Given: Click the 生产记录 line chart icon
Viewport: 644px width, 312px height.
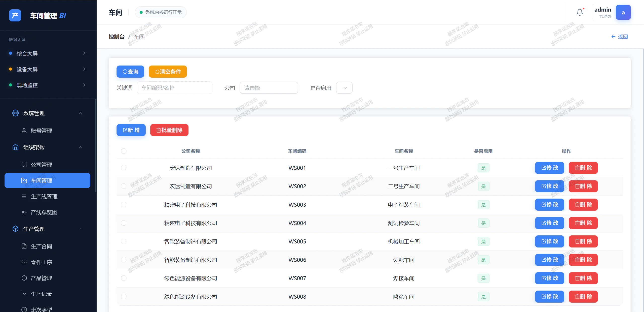Looking at the screenshot, I should [x=24, y=294].
